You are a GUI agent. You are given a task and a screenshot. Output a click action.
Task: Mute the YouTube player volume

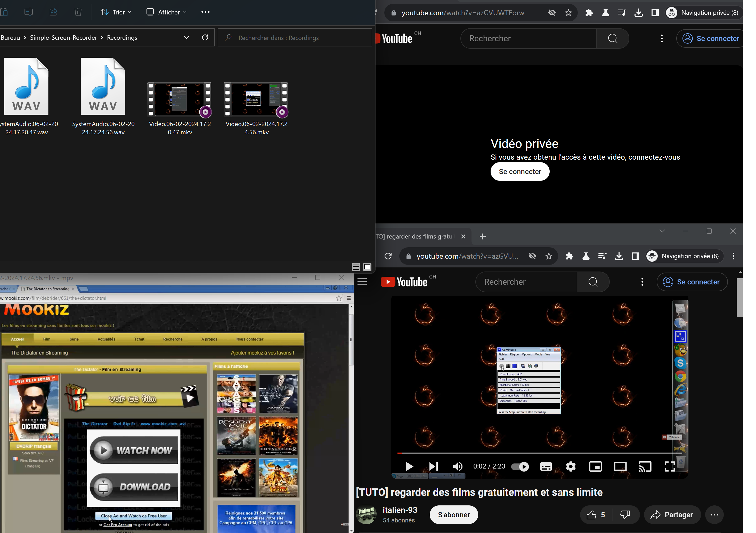[x=458, y=466]
